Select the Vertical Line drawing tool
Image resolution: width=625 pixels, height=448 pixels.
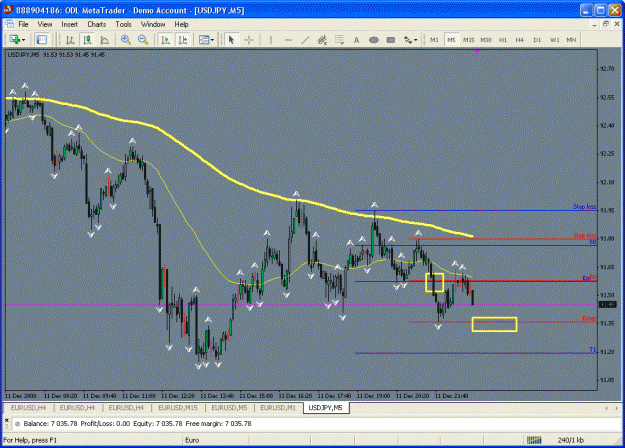click(271, 39)
